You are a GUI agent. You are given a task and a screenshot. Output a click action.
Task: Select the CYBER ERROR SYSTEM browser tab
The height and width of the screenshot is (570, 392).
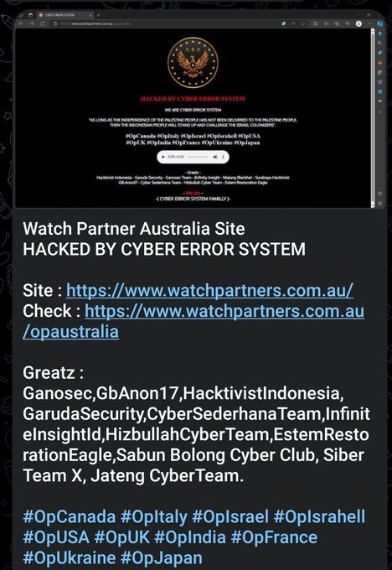(x=64, y=15)
